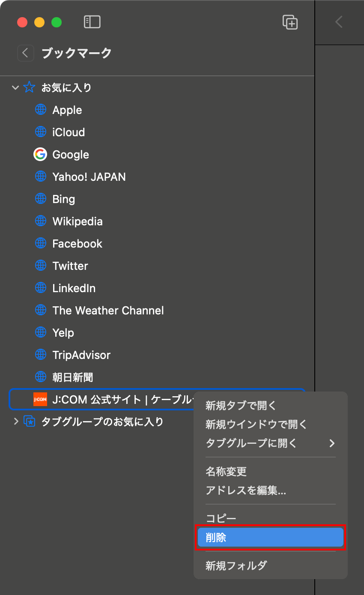Collapse the お気に入り folder
The height and width of the screenshot is (595, 364).
(15, 88)
